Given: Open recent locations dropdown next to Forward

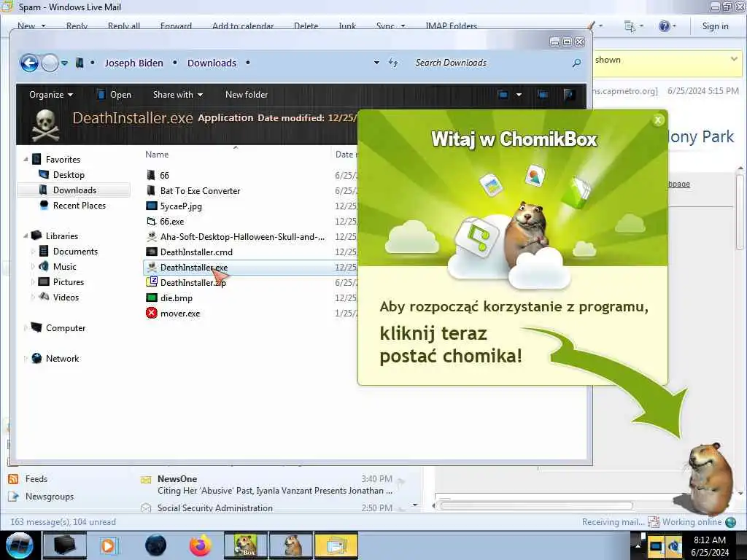Looking at the screenshot, I should click(x=64, y=63).
